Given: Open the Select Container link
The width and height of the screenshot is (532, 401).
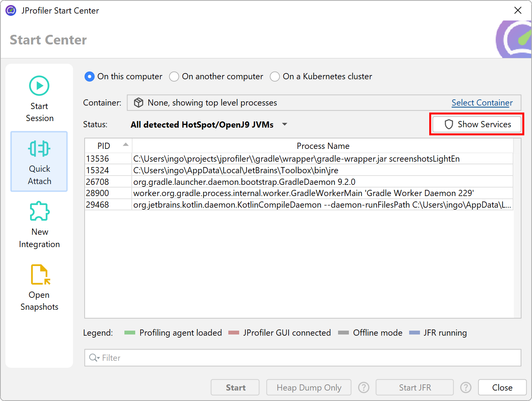Looking at the screenshot, I should (482, 103).
